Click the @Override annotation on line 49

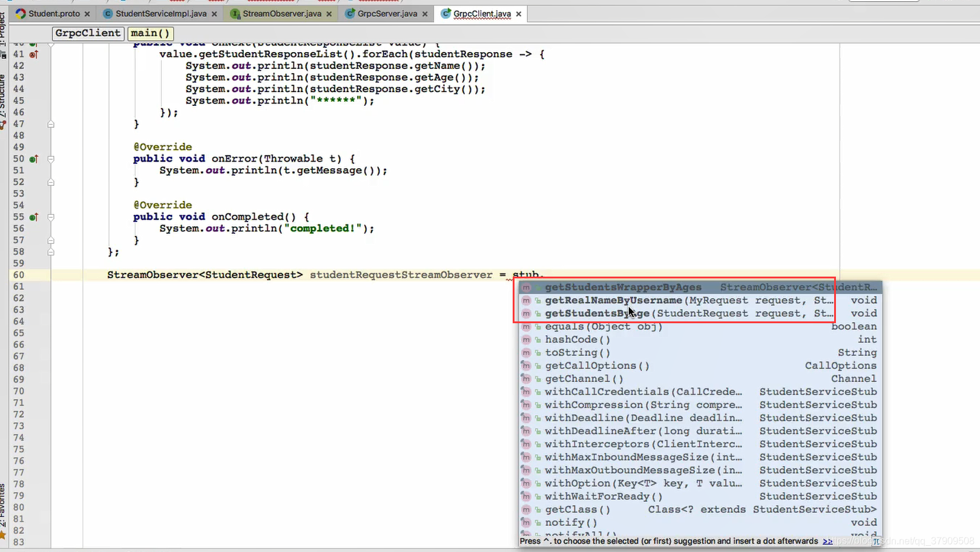163,147
